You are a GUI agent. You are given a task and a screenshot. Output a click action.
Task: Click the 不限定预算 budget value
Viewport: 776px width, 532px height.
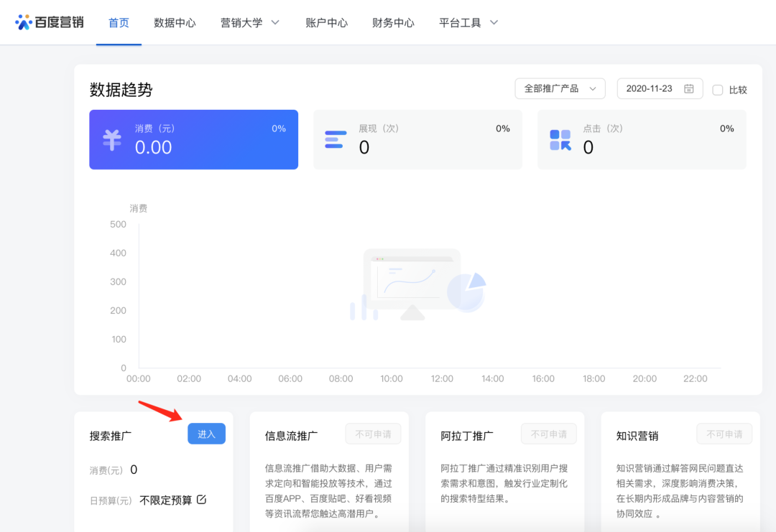(166, 500)
